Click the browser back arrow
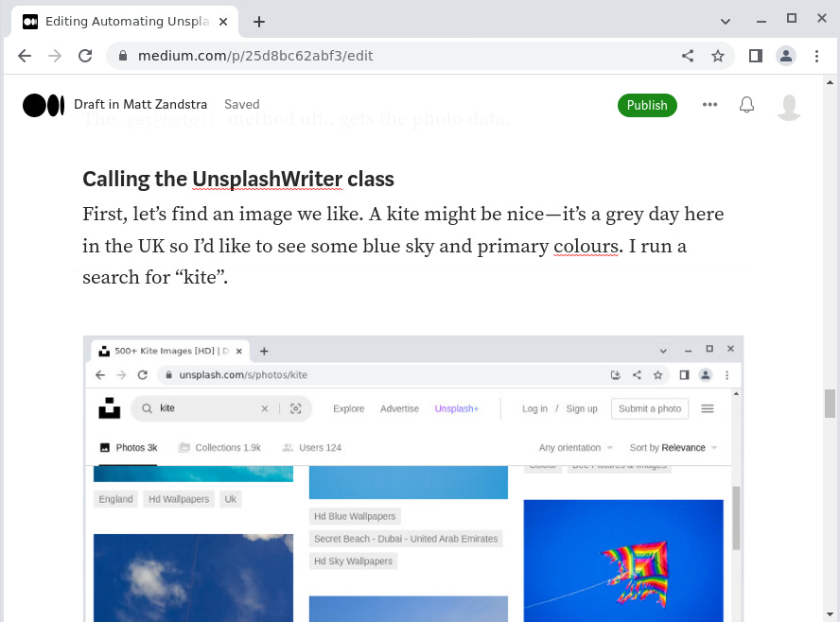 tap(25, 56)
